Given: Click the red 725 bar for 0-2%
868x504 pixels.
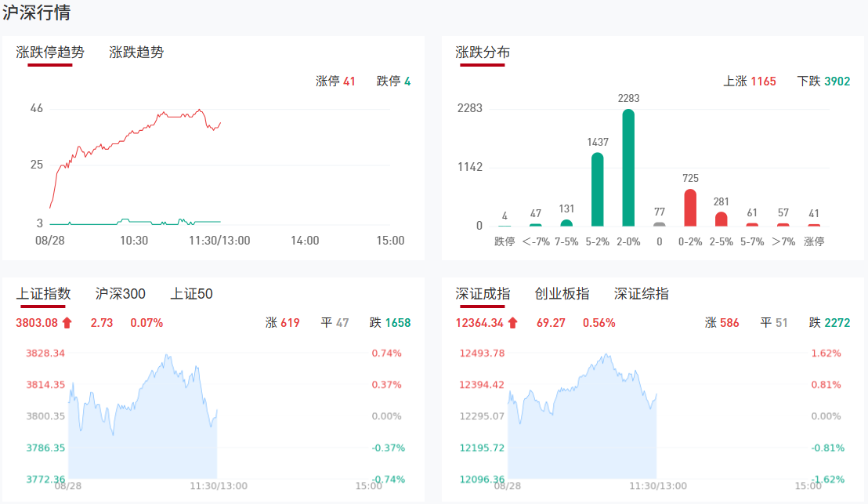Looking at the screenshot, I should (x=690, y=208).
